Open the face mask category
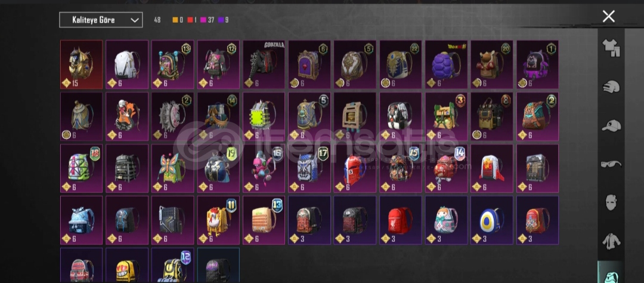 611,202
